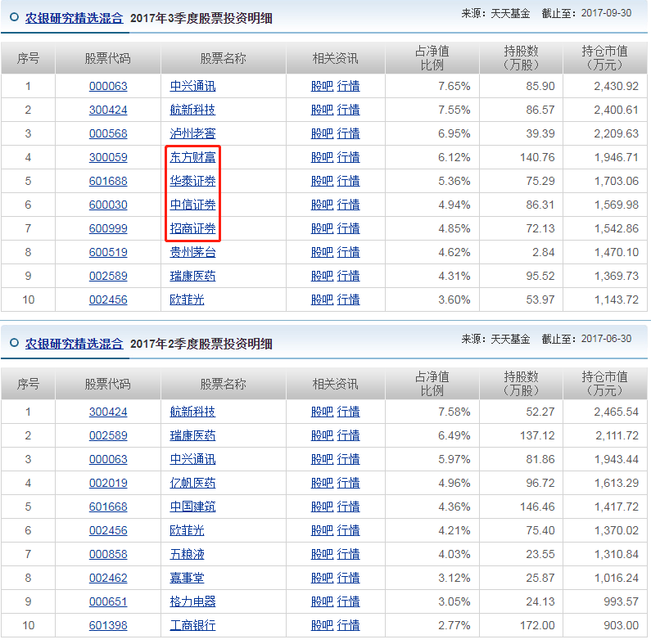Click 股吧 link in 华泰证券 row
The height and width of the screenshot is (644, 651).
[322, 181]
